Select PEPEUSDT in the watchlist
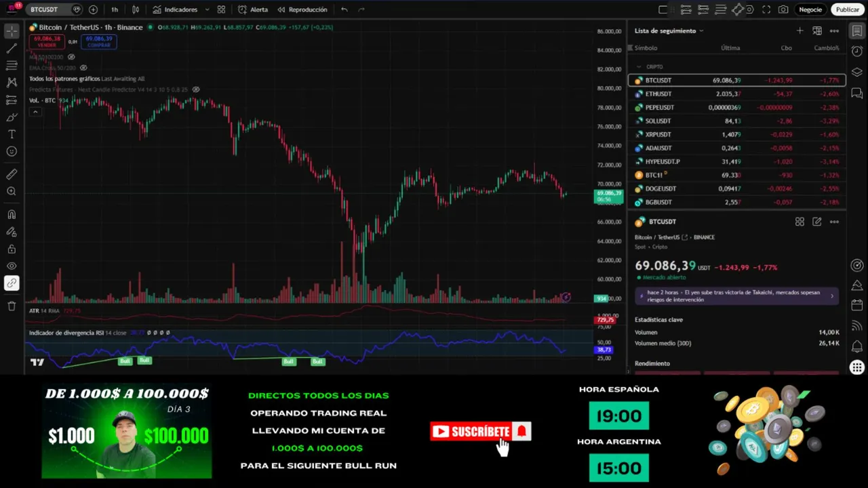The image size is (868, 488). click(x=737, y=107)
